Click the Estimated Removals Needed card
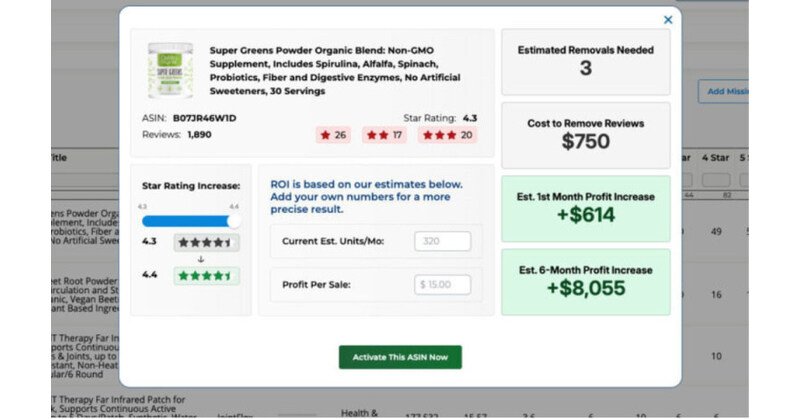The height and width of the screenshot is (419, 800). 585,61
